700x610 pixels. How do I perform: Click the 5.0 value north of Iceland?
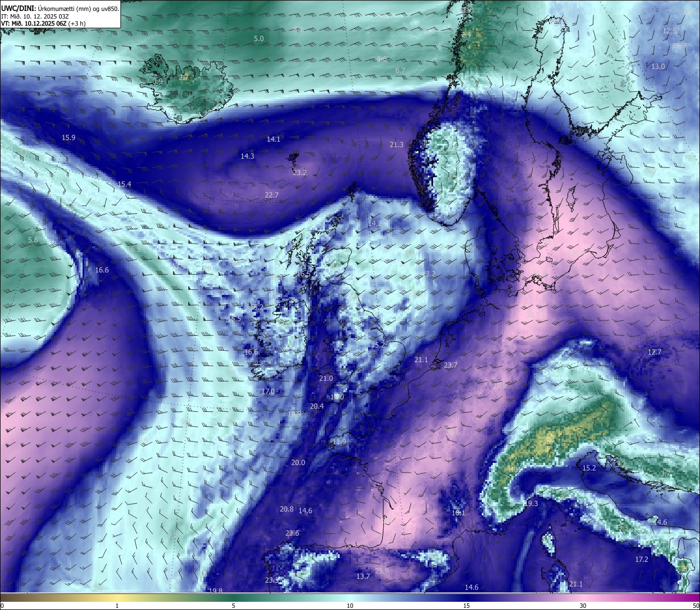pos(259,39)
